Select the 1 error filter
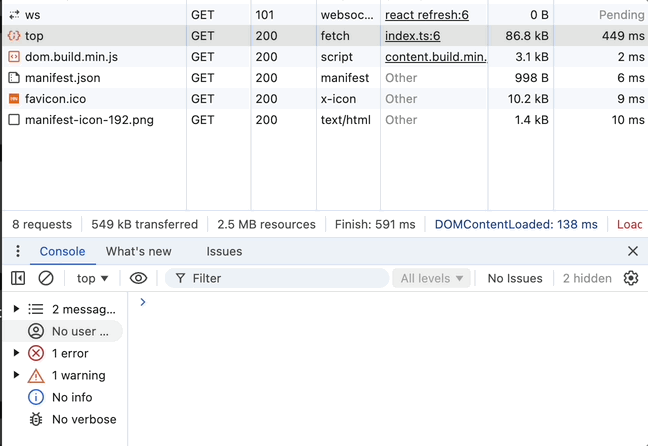The width and height of the screenshot is (648, 446). pyautogui.click(x=70, y=353)
